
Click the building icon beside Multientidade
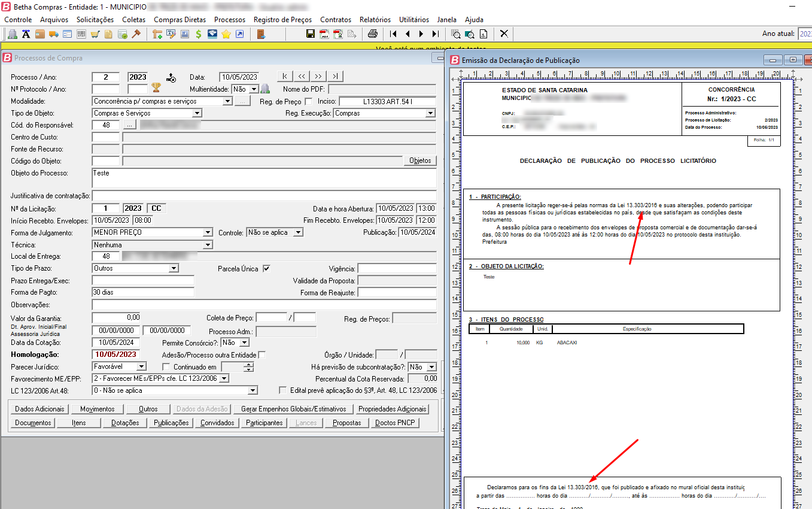265,89
